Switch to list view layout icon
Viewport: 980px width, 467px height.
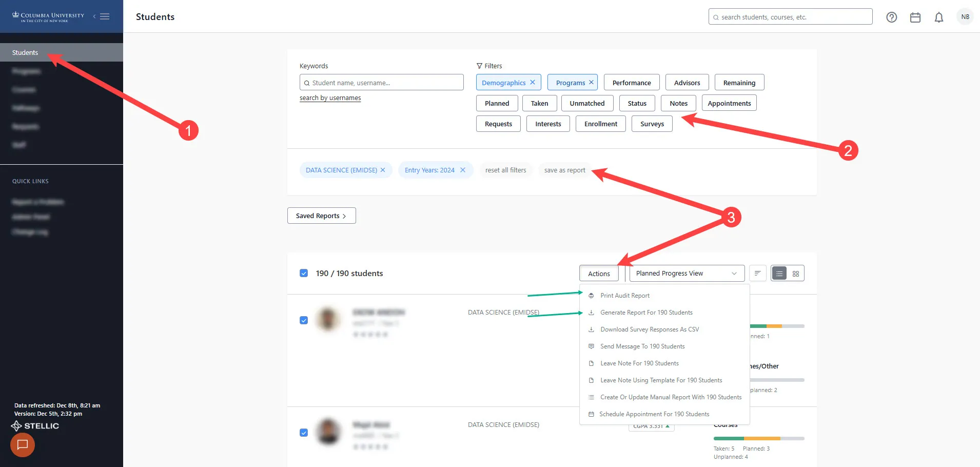click(779, 274)
